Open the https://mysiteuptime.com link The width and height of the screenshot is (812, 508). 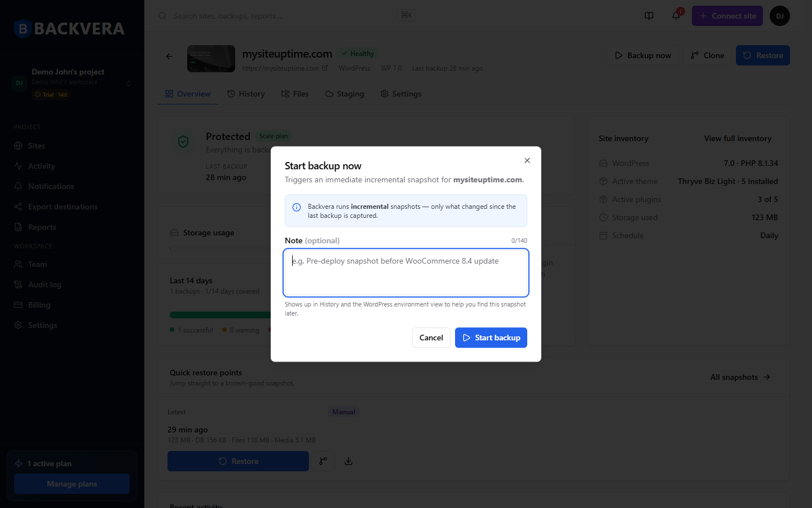285,68
